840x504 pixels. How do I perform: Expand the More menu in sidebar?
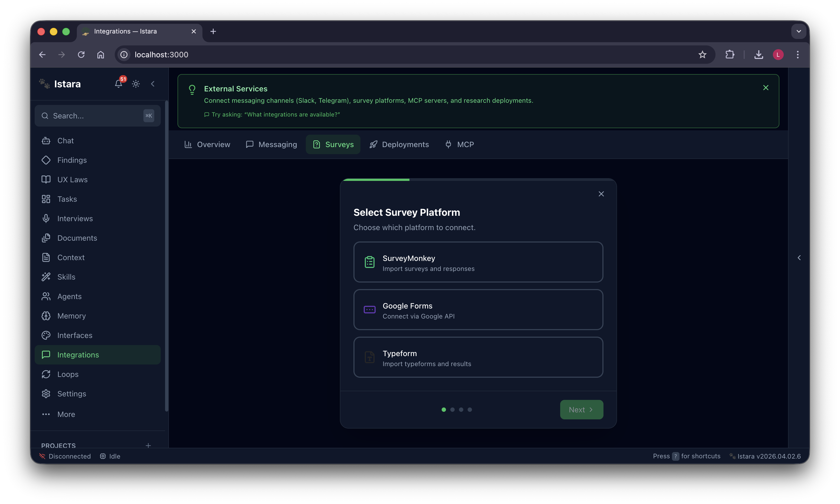(x=66, y=414)
